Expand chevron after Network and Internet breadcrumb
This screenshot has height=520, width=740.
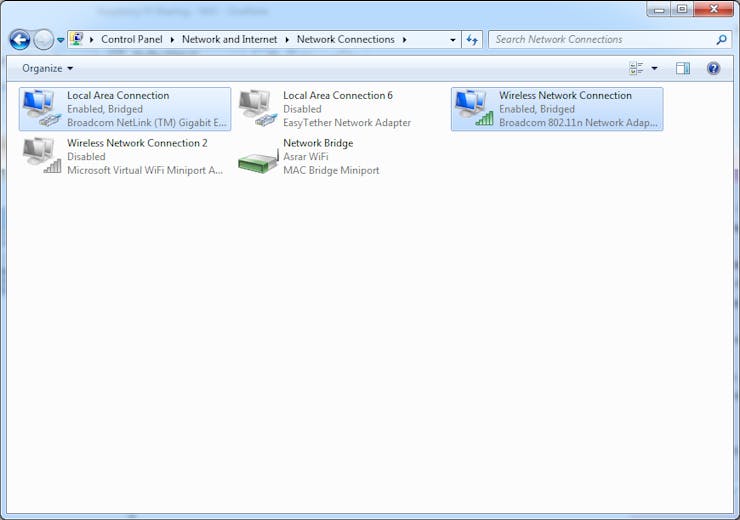pos(287,40)
